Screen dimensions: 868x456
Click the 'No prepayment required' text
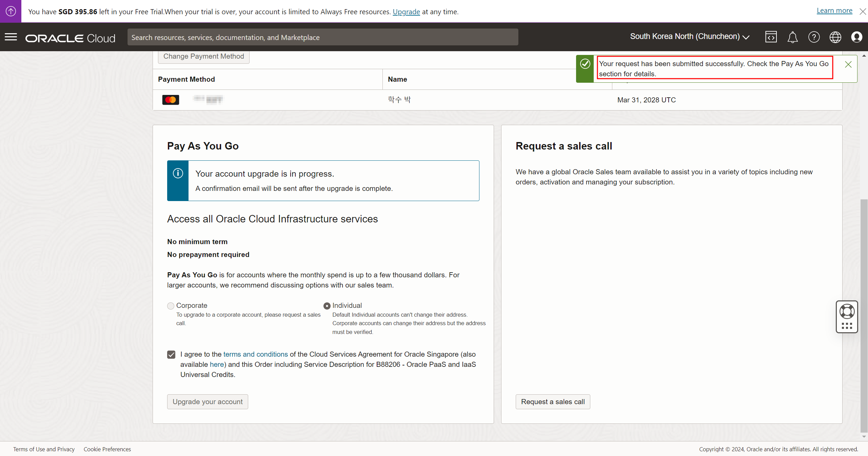[208, 255]
